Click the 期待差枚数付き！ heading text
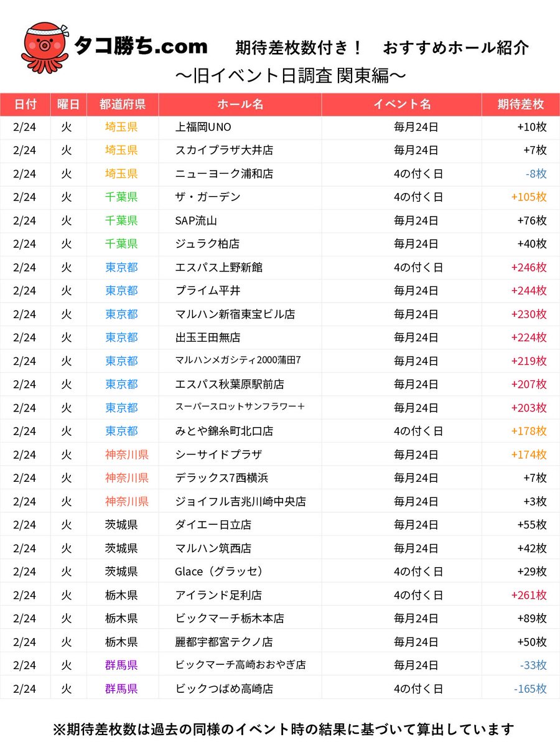Image resolution: width=560 pixels, height=747 pixels. click(x=299, y=47)
